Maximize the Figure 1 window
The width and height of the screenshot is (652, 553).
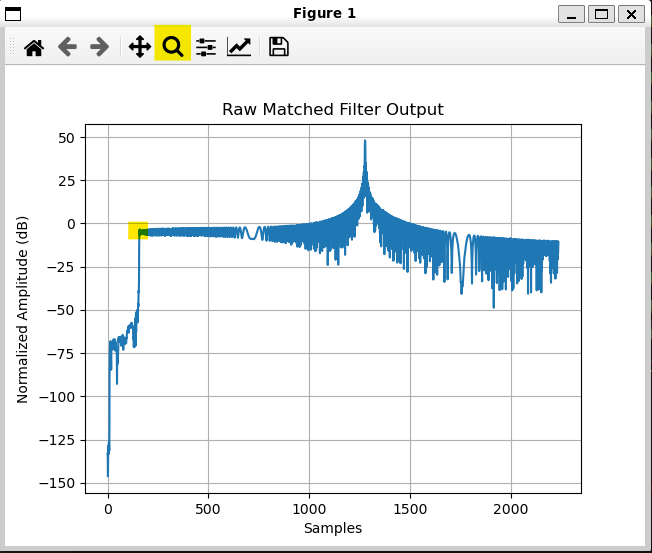(x=601, y=14)
